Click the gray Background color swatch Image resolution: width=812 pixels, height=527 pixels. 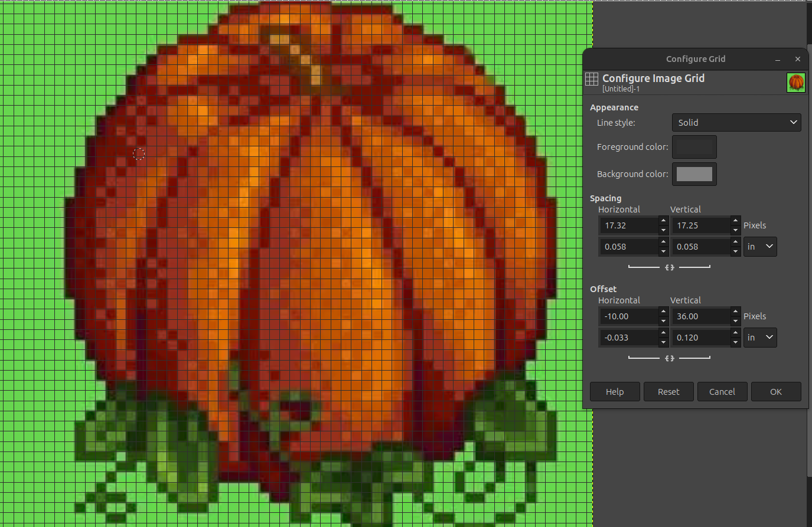click(694, 174)
